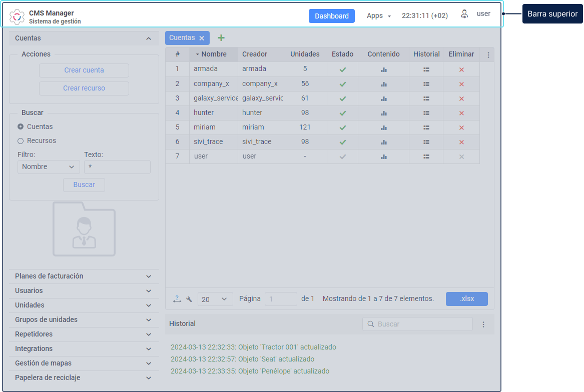
Task: Click the user profile icon in top bar
Action: tap(464, 14)
